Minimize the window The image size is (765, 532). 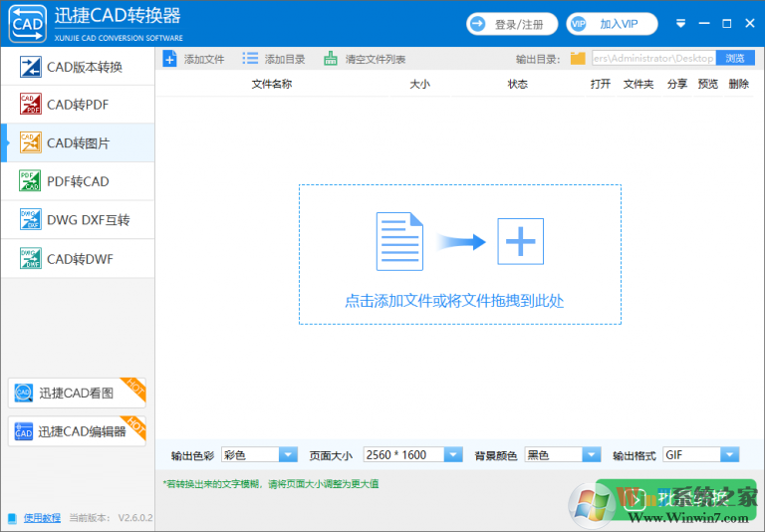704,24
